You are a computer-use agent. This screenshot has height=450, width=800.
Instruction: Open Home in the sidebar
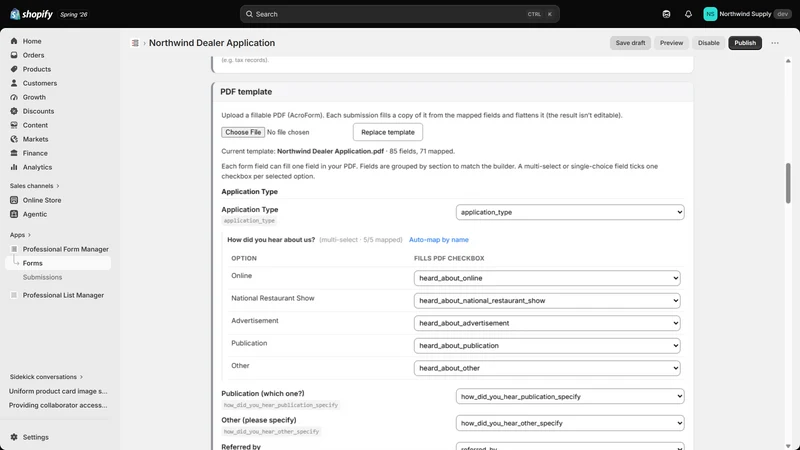pyautogui.click(x=32, y=41)
